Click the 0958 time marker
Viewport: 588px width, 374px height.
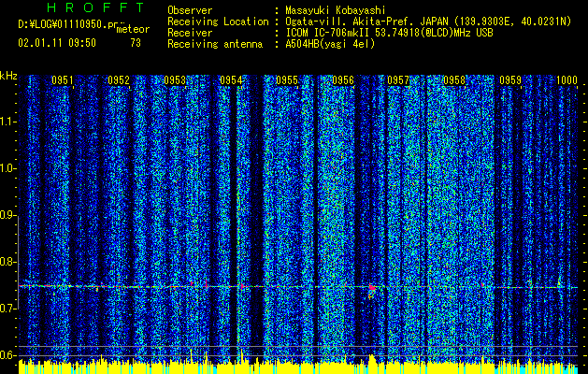coord(454,79)
